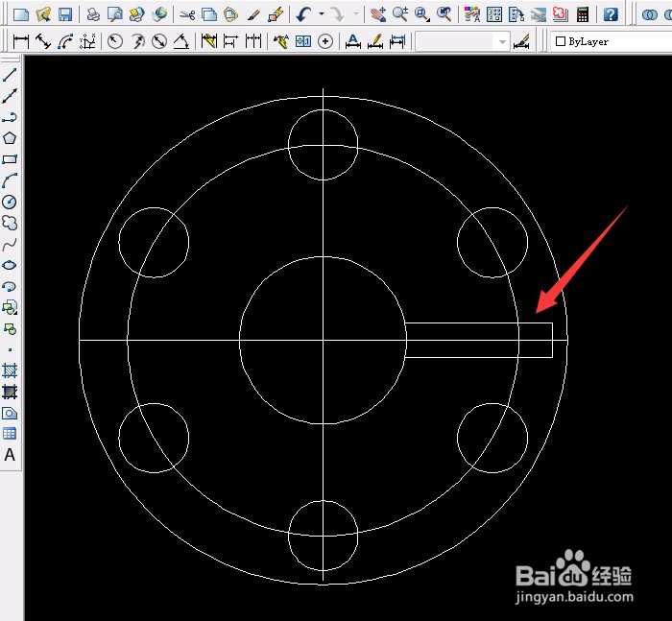Select Hatch tool
672x621 pixels.
(x=10, y=370)
